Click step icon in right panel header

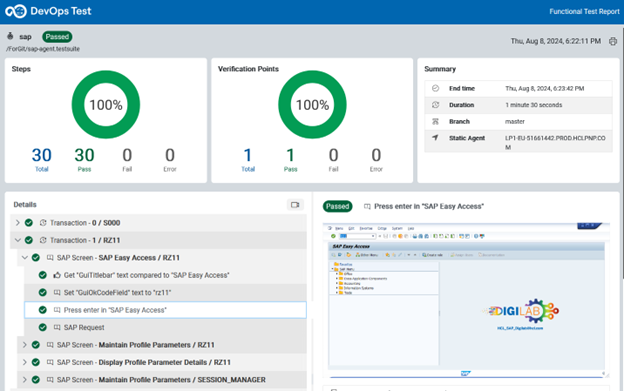pos(367,206)
